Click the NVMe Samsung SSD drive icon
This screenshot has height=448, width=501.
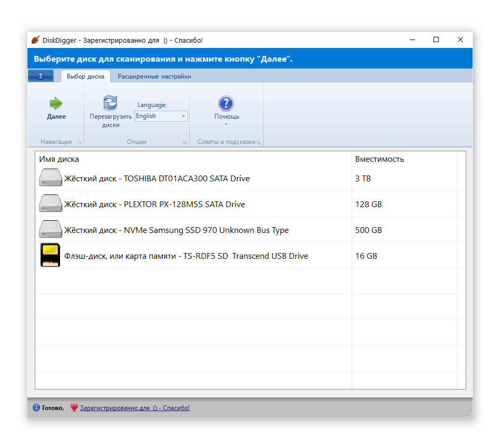coord(51,230)
